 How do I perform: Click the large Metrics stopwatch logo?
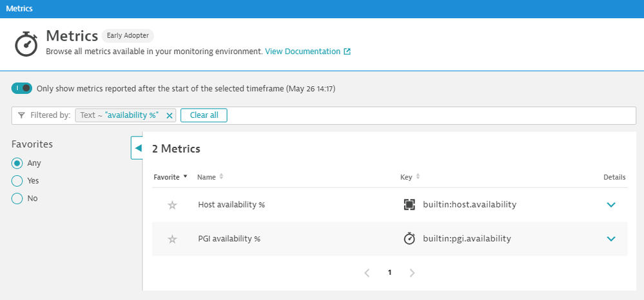26,43
